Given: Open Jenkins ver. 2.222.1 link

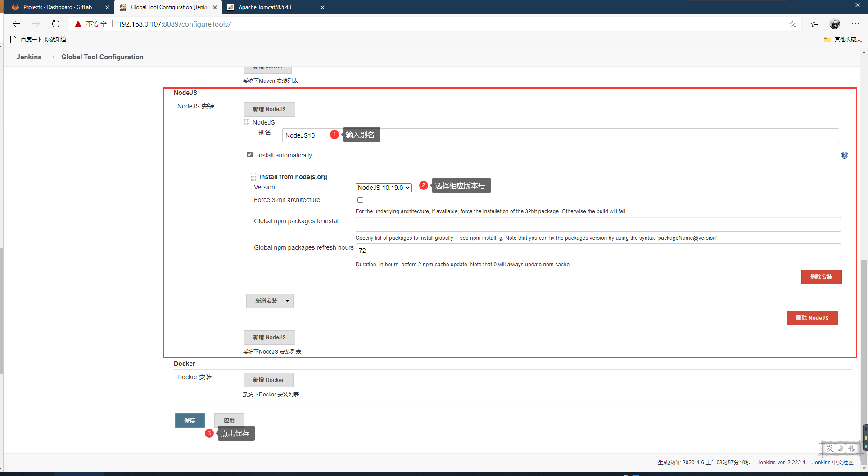Looking at the screenshot, I should [x=781, y=463].
